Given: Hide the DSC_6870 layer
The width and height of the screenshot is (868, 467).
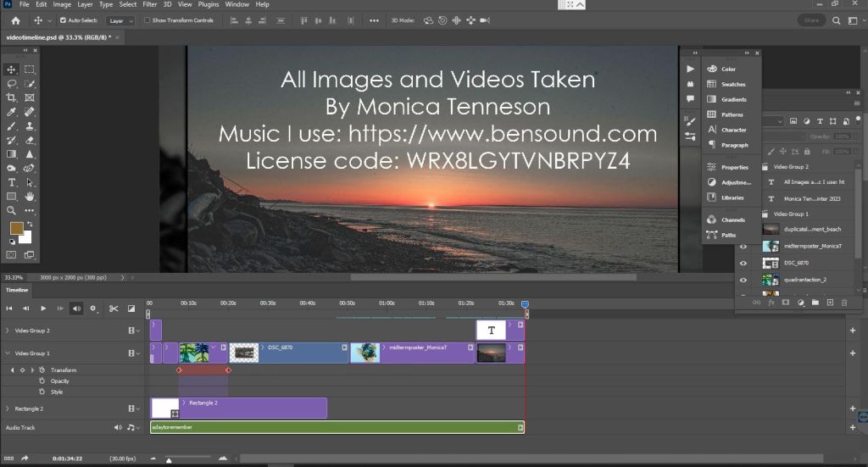Looking at the screenshot, I should point(743,263).
